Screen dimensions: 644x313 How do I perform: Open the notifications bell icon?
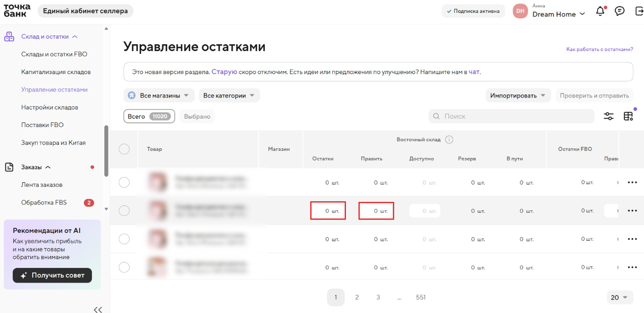[600, 11]
